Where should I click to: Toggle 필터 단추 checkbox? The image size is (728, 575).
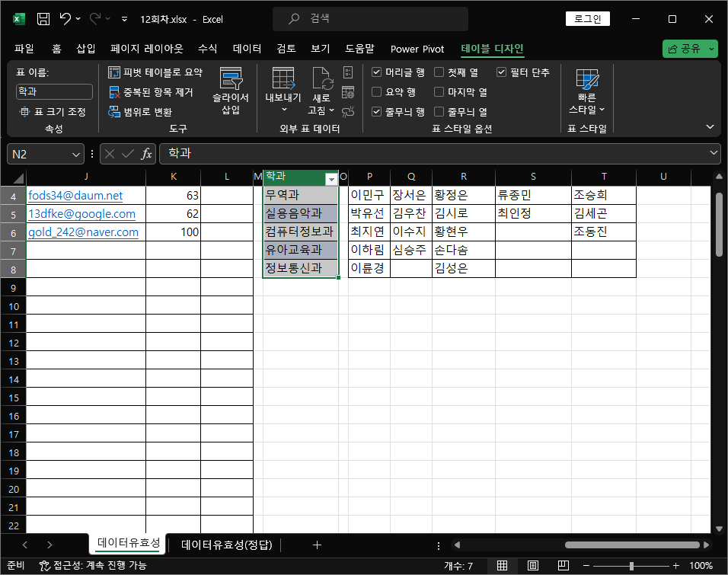click(501, 72)
